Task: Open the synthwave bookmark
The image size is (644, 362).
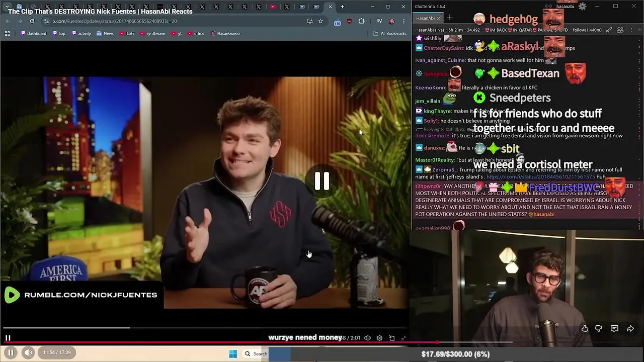Action: click(152, 33)
